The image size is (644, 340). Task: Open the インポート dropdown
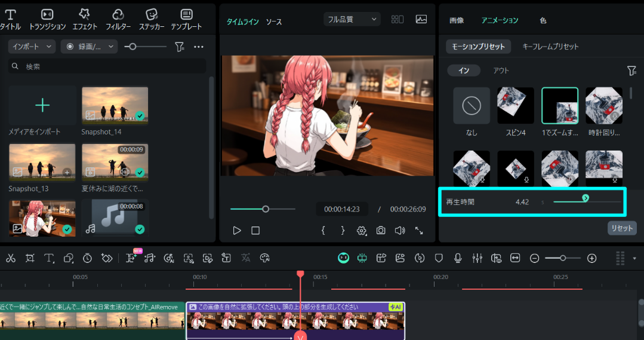(x=32, y=47)
